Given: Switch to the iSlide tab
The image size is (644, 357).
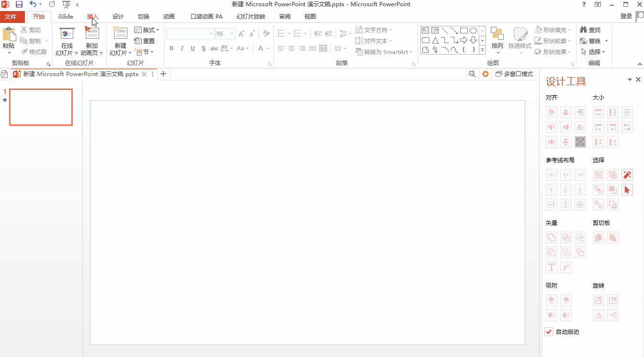Looking at the screenshot, I should click(66, 17).
